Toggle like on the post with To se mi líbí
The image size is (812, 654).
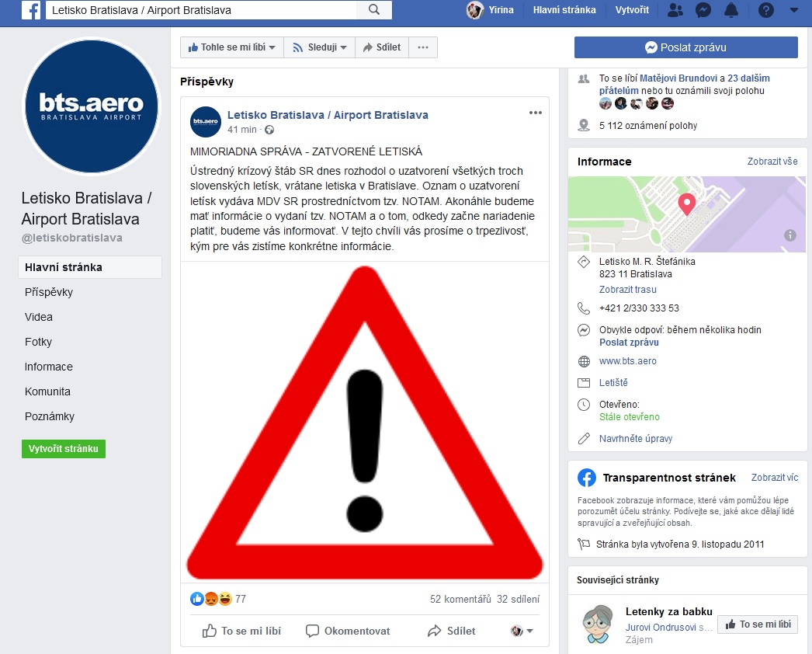click(241, 631)
